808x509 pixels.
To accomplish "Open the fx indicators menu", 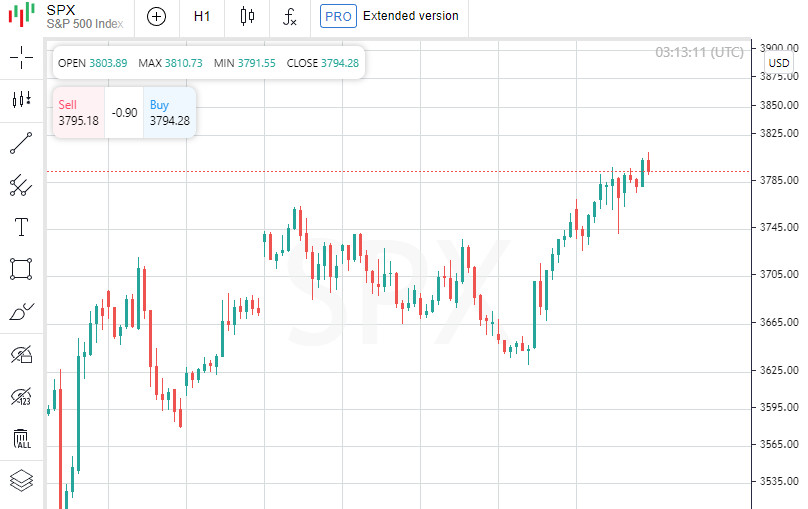I will point(290,16).
